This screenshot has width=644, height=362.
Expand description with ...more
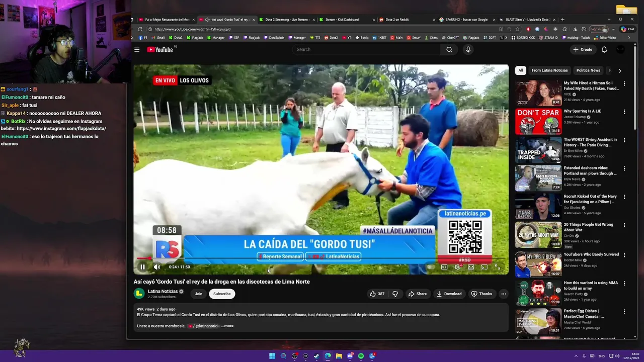[x=227, y=326]
